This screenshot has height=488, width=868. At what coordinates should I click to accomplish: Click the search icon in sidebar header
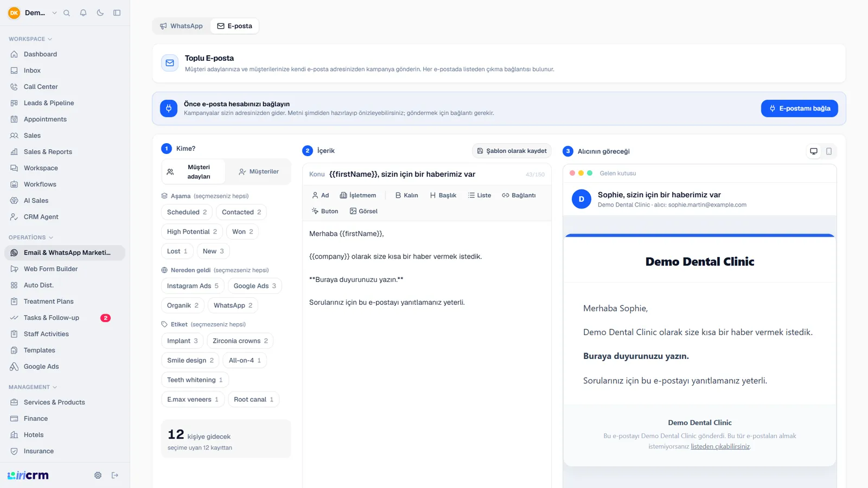pyautogui.click(x=67, y=13)
